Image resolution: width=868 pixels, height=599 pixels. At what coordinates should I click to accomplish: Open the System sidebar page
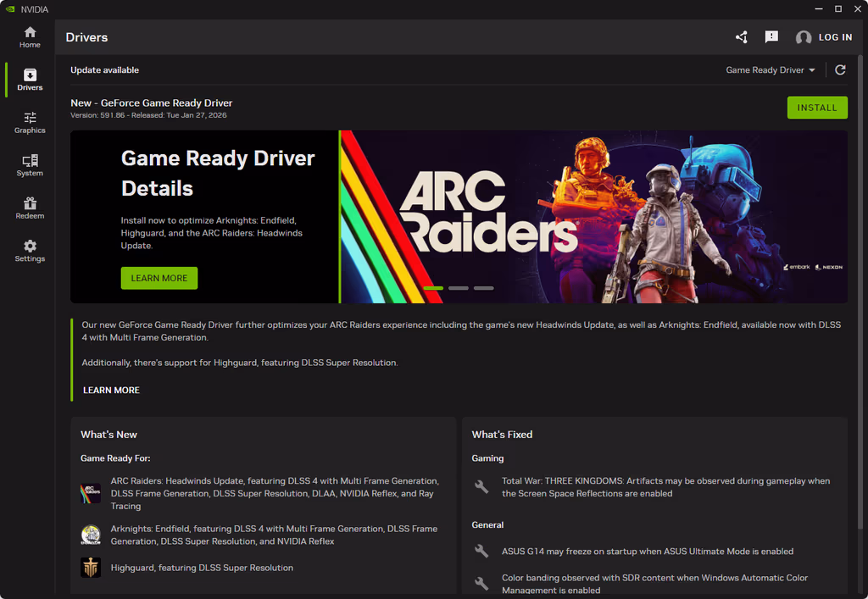(30, 165)
